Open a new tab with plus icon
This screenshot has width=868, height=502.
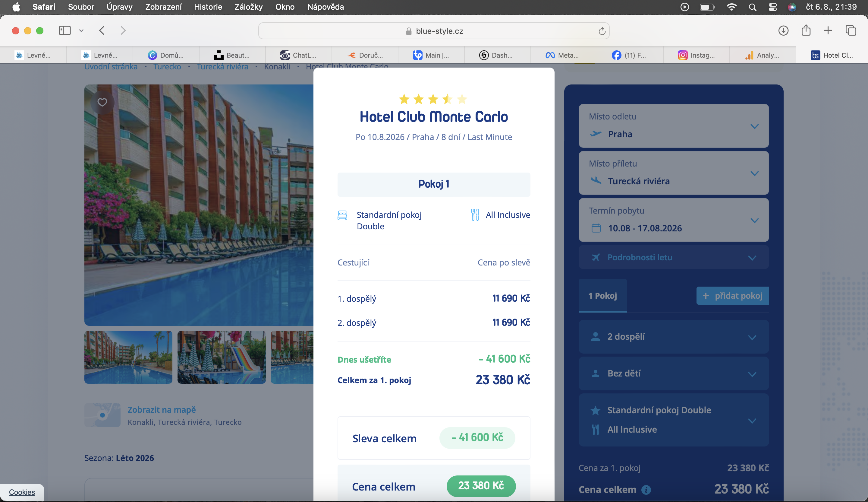click(x=828, y=31)
